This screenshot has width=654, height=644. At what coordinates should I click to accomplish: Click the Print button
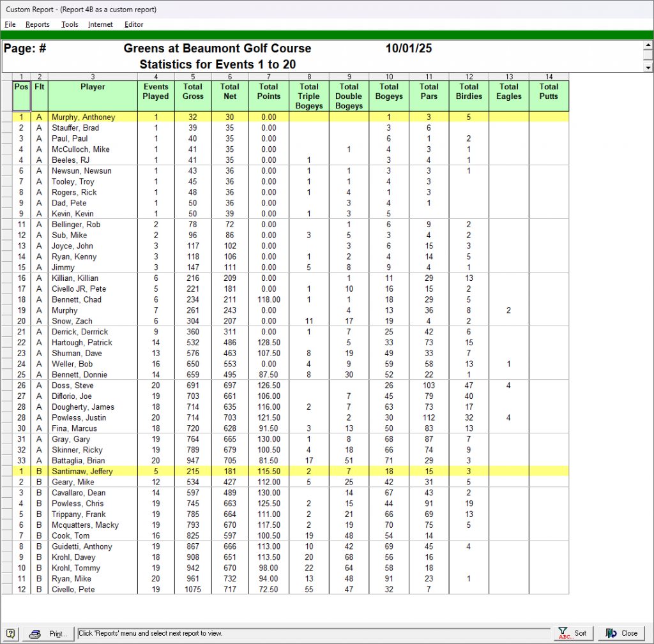click(49, 633)
